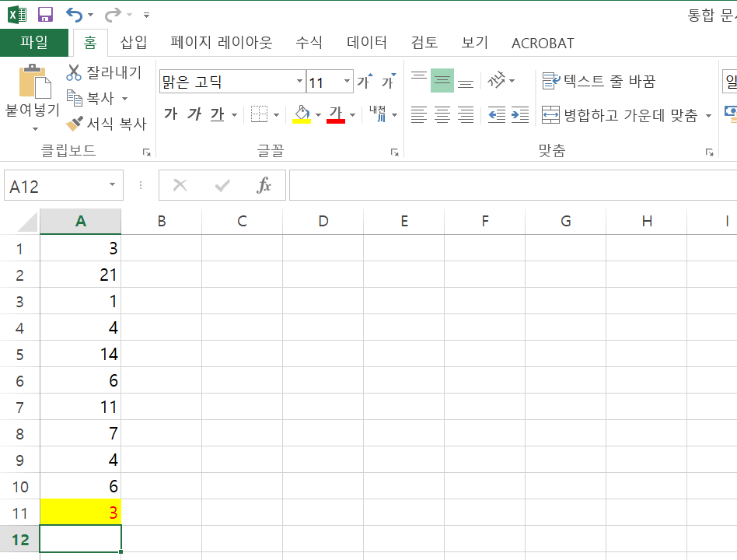
Task: Toggle align text left
Action: pyautogui.click(x=419, y=114)
